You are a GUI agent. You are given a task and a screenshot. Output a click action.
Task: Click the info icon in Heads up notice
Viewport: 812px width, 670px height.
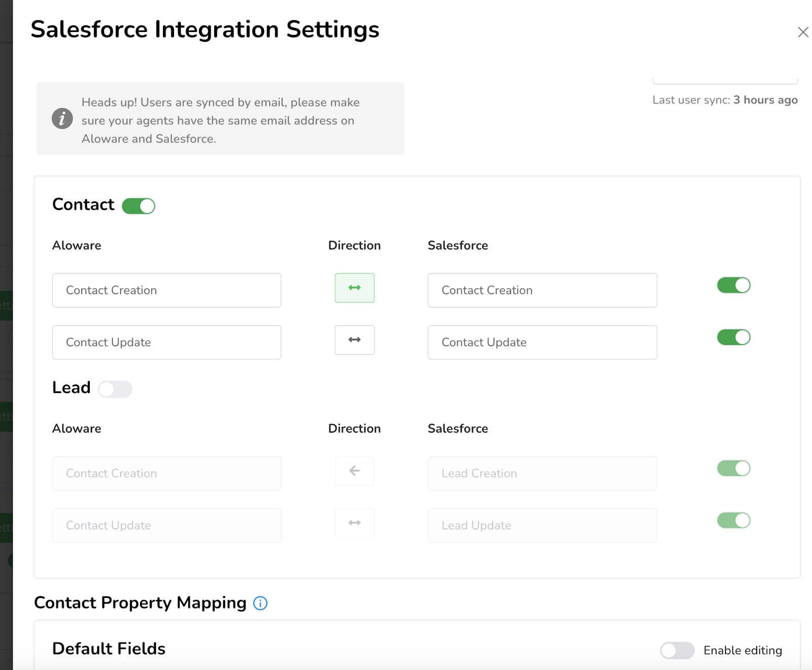pos(62,118)
